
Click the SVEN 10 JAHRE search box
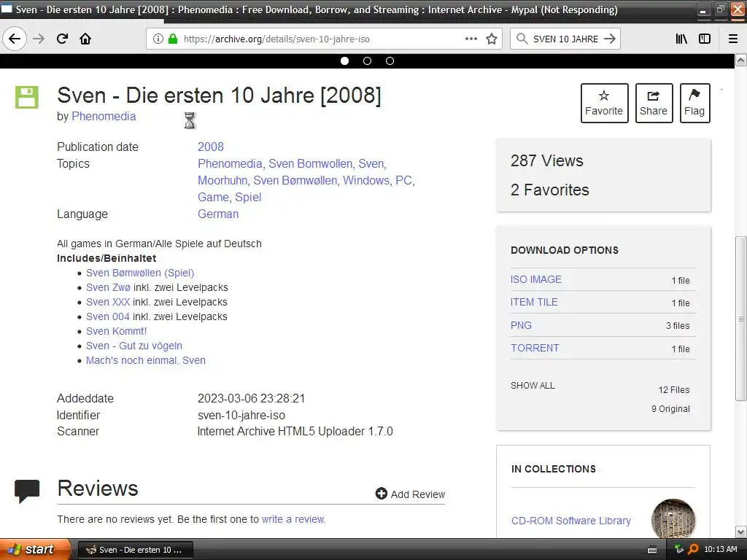(x=565, y=39)
